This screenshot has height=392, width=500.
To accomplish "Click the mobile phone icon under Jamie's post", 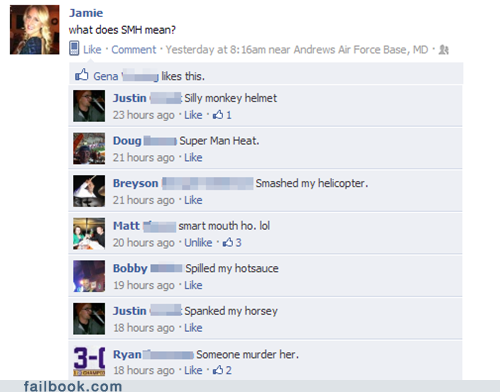I will pos(74,48).
